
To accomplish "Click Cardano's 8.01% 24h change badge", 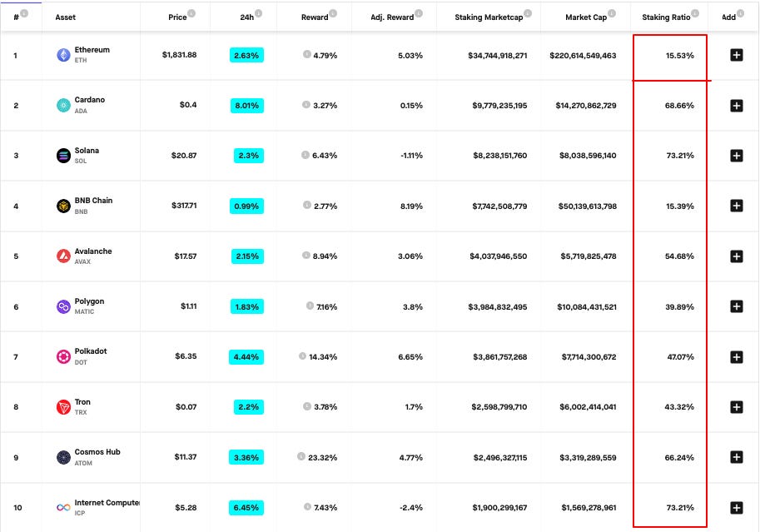I will [247, 105].
